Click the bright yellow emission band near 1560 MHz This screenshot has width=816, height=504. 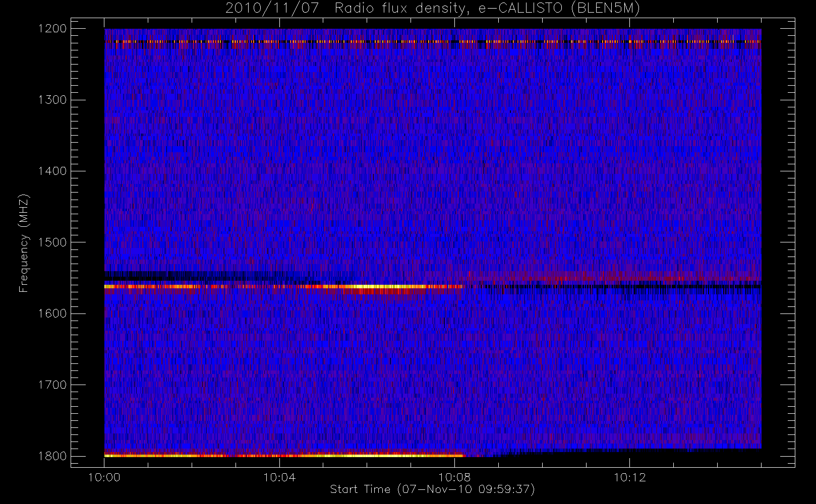(284, 286)
